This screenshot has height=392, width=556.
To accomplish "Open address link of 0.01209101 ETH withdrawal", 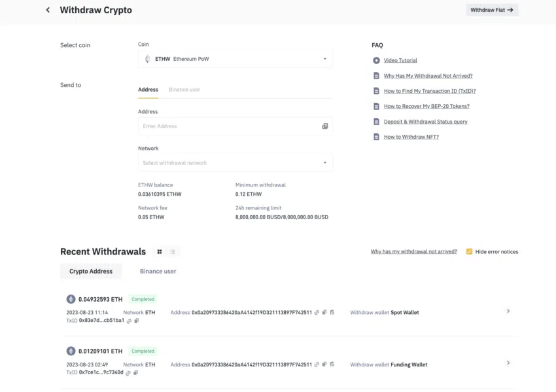I will (x=317, y=365).
